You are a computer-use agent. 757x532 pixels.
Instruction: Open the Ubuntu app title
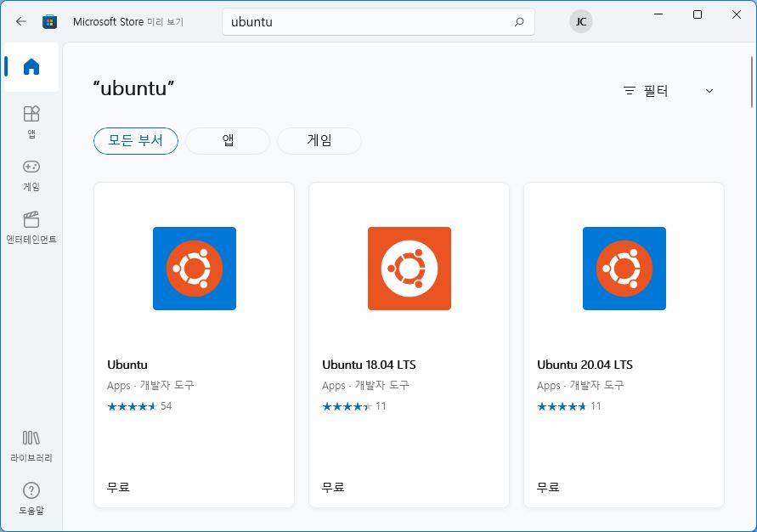pyautogui.click(x=127, y=365)
